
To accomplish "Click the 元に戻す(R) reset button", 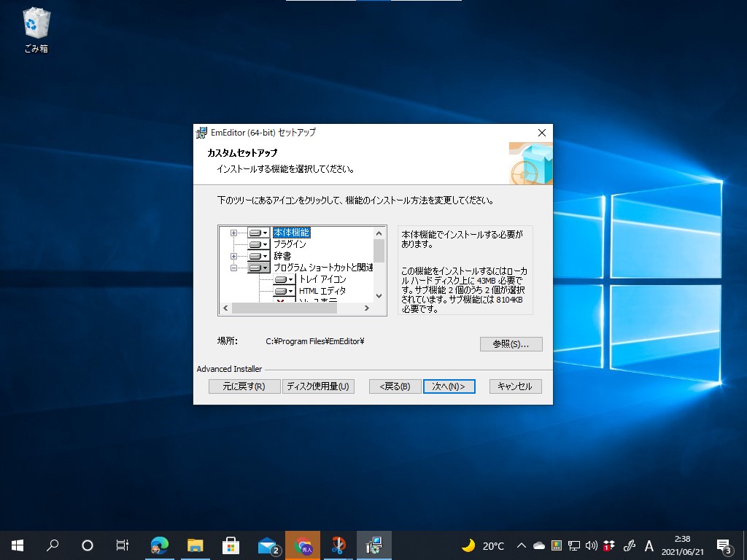I will click(244, 386).
